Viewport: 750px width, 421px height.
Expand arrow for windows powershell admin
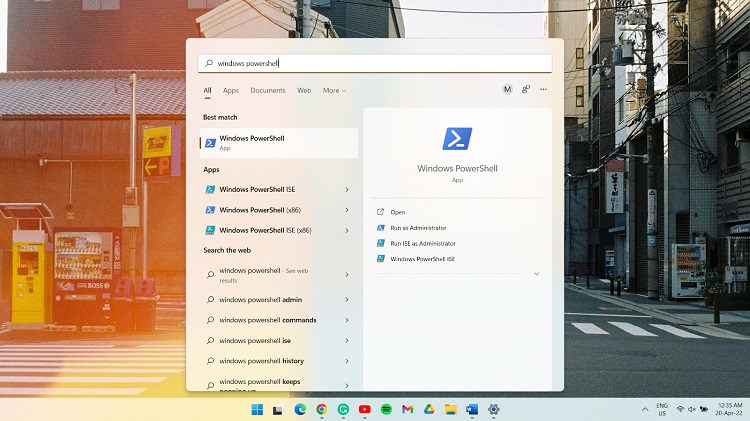pos(347,300)
